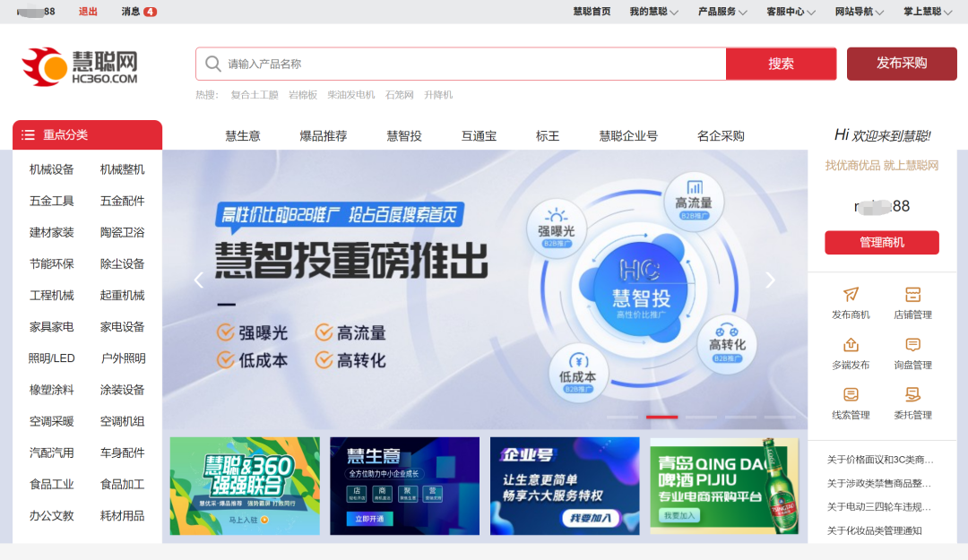Open the 关于化妆品类管理通知 notice

click(874, 530)
